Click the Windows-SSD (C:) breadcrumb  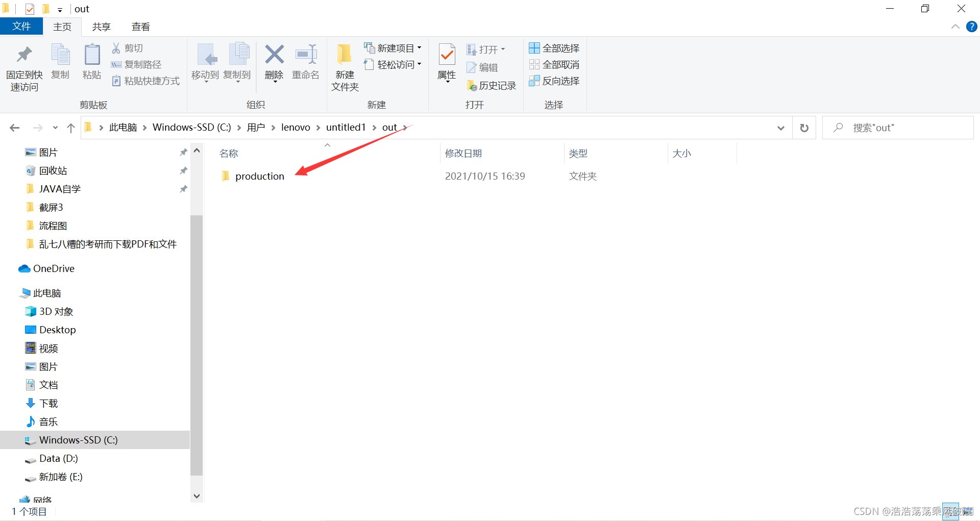[x=192, y=127]
